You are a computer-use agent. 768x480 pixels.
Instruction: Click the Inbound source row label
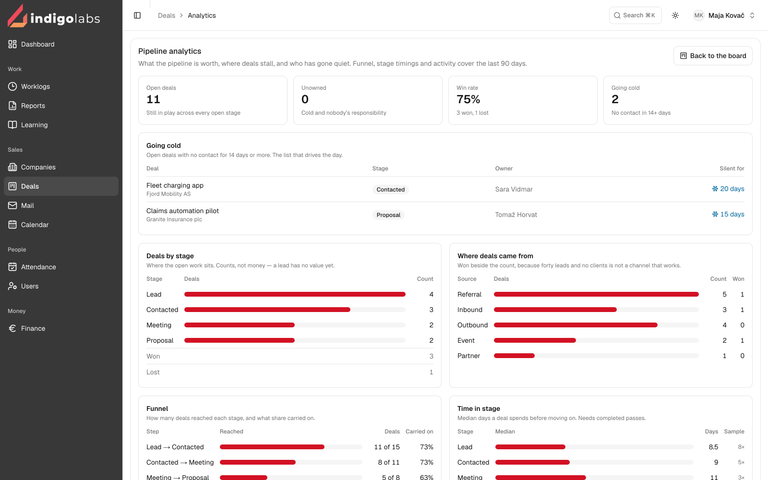click(x=470, y=310)
